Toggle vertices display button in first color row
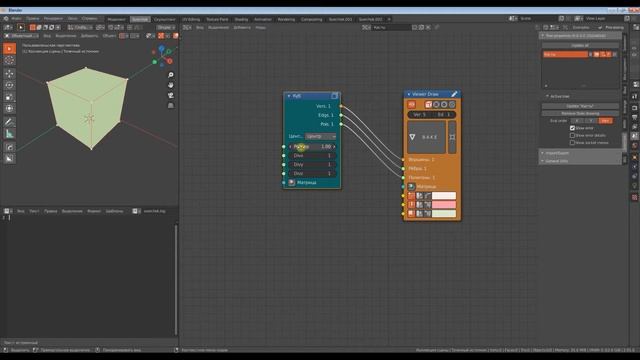Screen dimensions: 640x360 click(x=411, y=196)
